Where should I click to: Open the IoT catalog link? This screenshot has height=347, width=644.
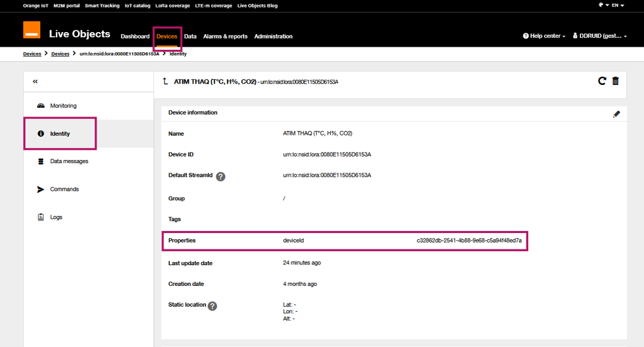pyautogui.click(x=138, y=6)
